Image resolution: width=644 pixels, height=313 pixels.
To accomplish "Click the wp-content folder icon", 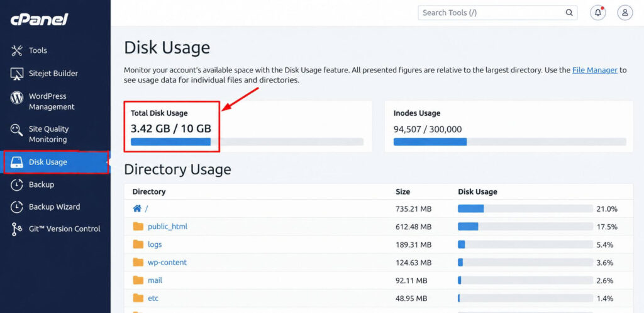I will click(138, 262).
